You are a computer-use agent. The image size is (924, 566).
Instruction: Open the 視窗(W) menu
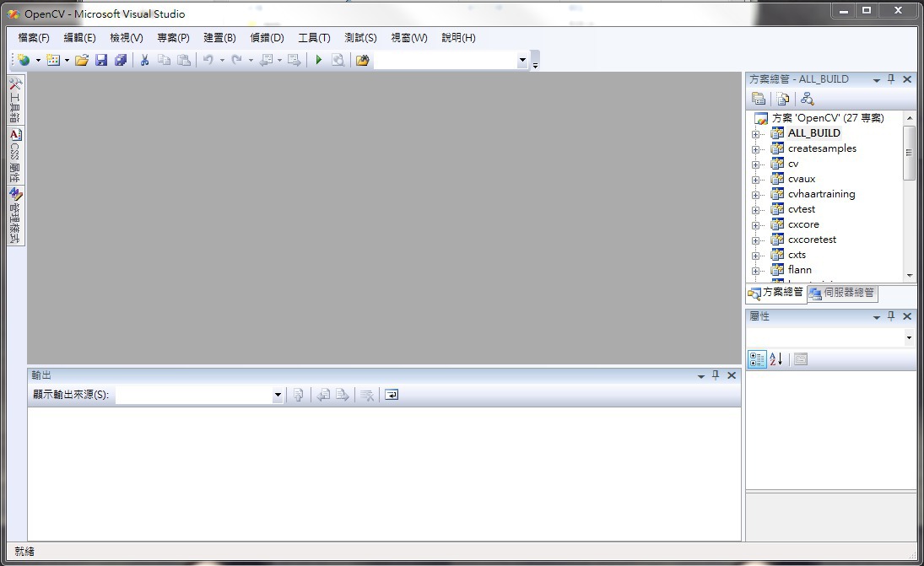(x=409, y=38)
